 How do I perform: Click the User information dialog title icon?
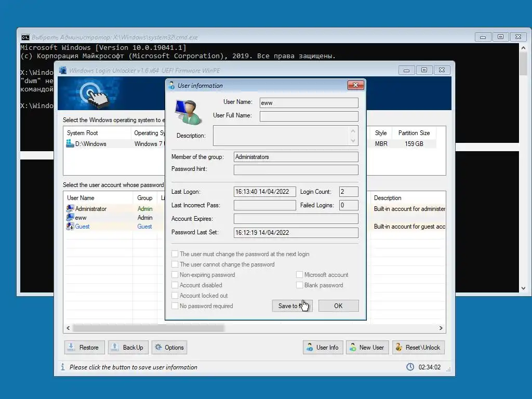click(171, 85)
